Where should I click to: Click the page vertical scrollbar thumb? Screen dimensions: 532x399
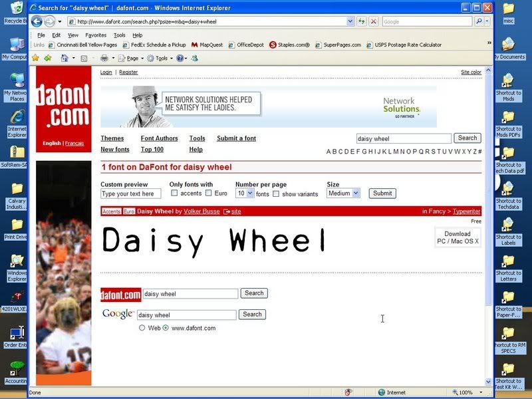pyautogui.click(x=489, y=190)
